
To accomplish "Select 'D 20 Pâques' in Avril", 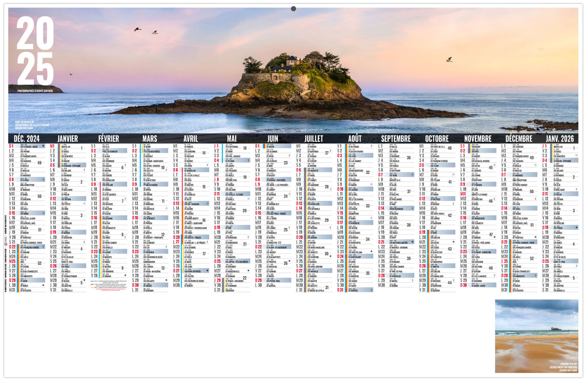I will pos(191,237).
